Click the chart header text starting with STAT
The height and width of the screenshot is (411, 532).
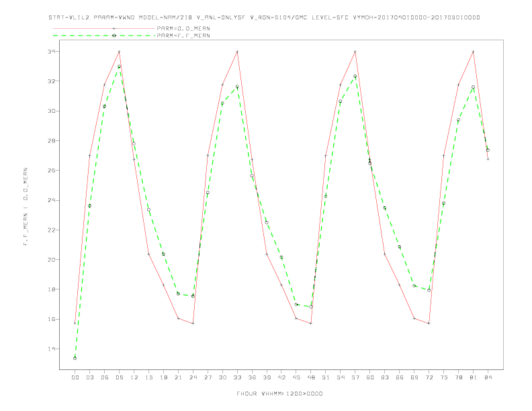(x=264, y=17)
